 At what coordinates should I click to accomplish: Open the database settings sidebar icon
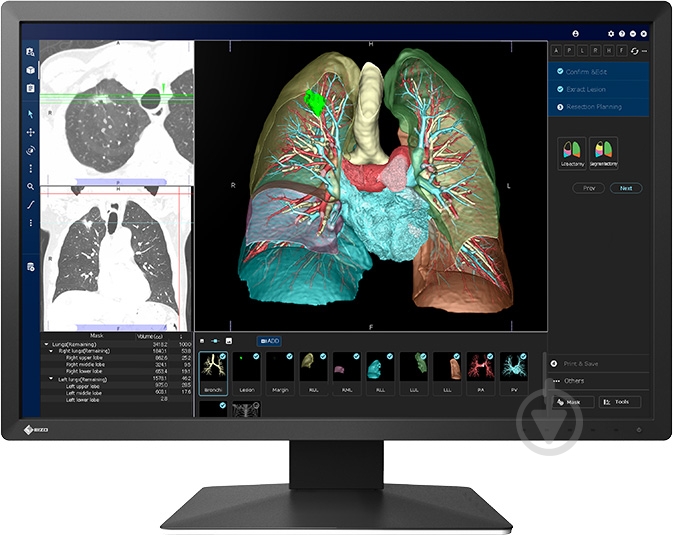30,267
